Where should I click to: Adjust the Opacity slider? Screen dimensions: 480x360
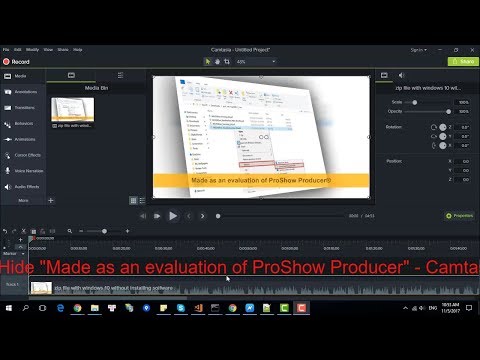tap(449, 111)
